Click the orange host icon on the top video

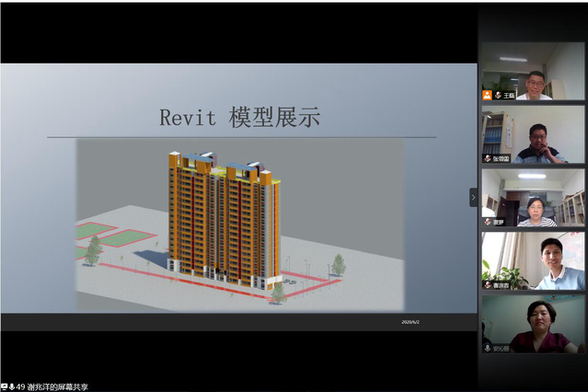click(x=487, y=95)
